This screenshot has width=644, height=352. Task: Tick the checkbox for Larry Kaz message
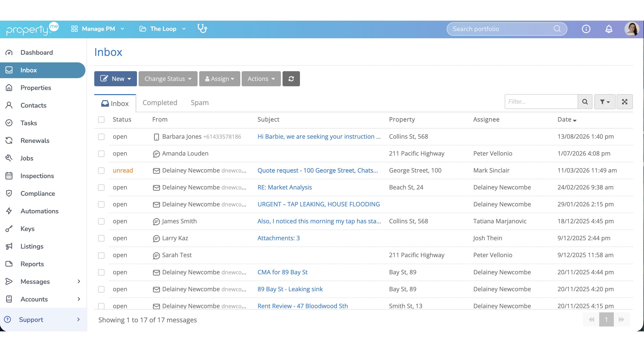(101, 238)
